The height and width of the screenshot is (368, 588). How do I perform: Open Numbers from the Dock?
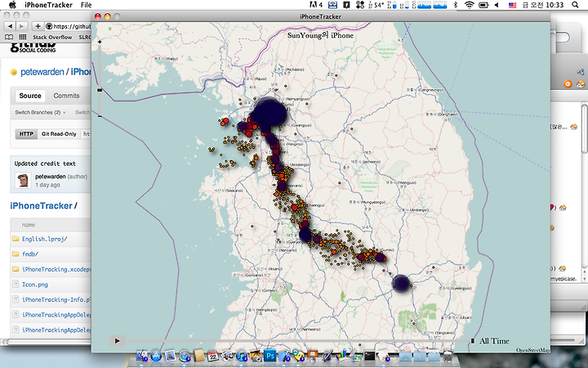[x=341, y=355]
